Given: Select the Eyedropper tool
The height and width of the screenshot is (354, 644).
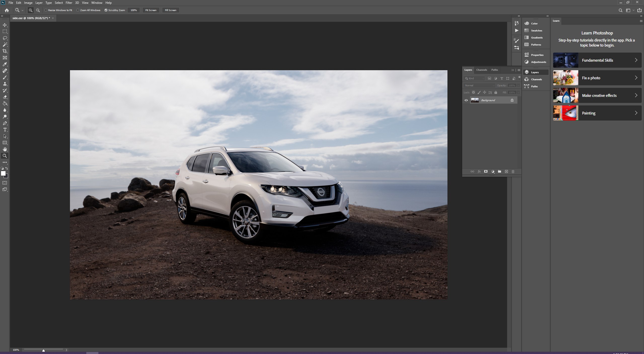Looking at the screenshot, I should [x=5, y=64].
